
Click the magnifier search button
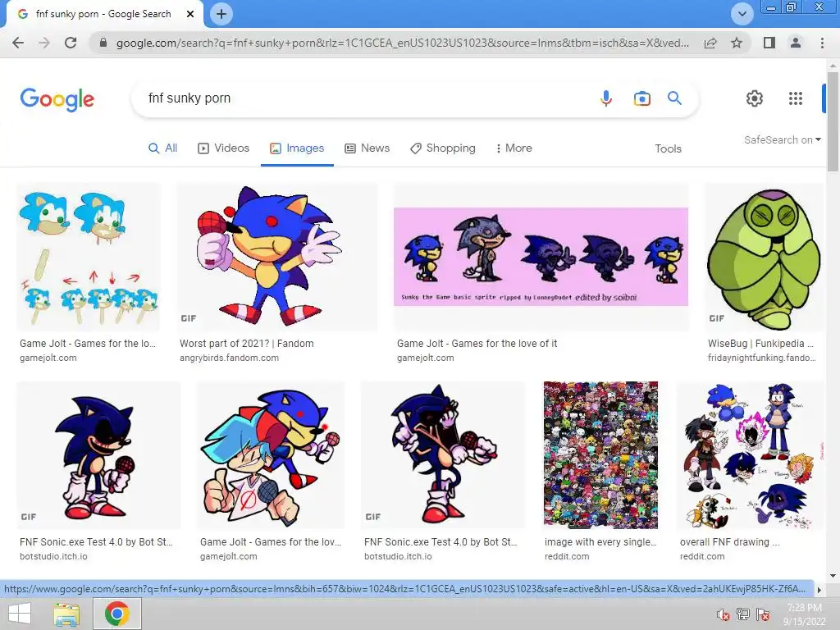[x=674, y=98]
